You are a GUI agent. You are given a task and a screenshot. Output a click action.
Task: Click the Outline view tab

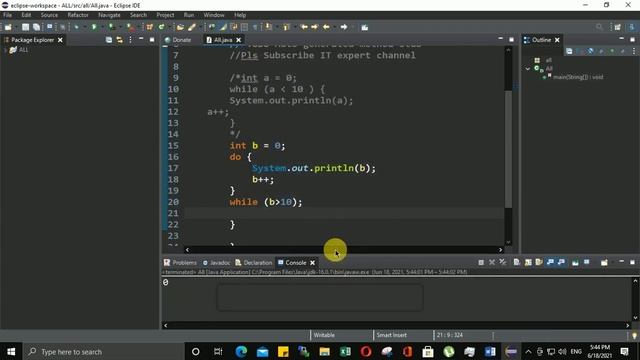pos(541,40)
